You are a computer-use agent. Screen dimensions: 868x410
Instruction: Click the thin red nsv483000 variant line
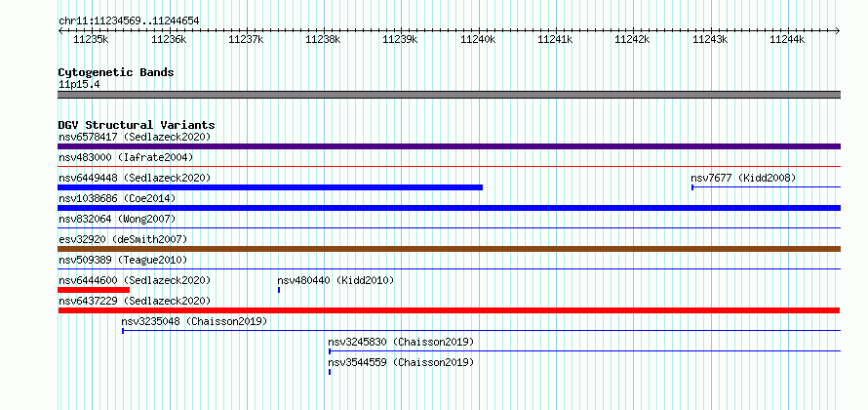449,166
